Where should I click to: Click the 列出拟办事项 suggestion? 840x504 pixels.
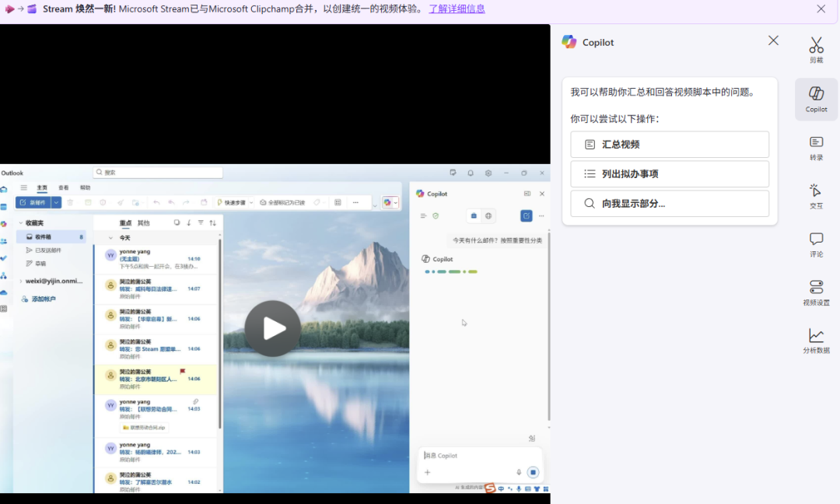669,174
